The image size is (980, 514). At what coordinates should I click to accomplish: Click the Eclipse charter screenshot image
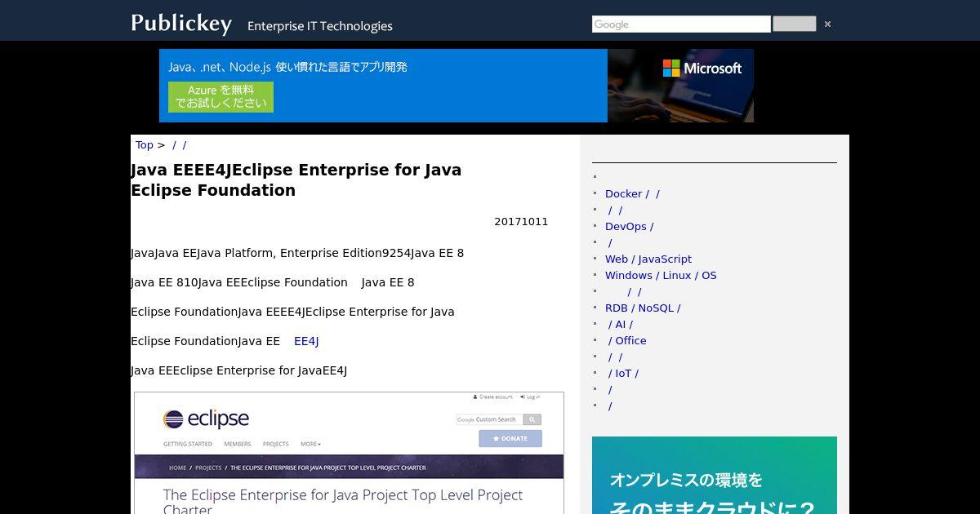tap(349, 453)
